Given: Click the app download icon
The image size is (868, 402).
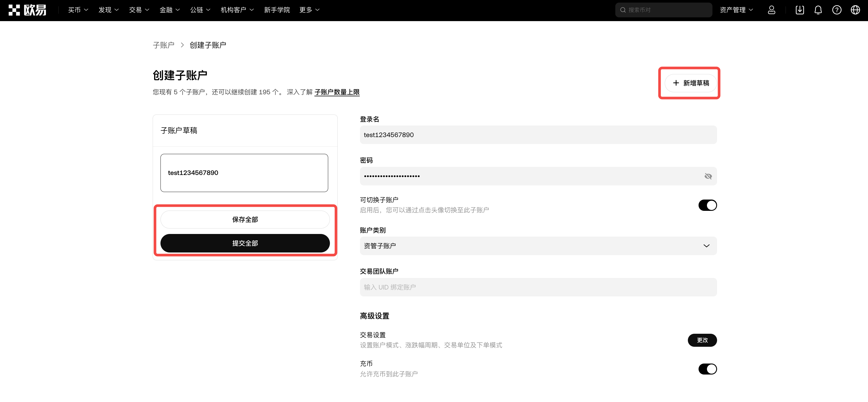Looking at the screenshot, I should 800,10.
